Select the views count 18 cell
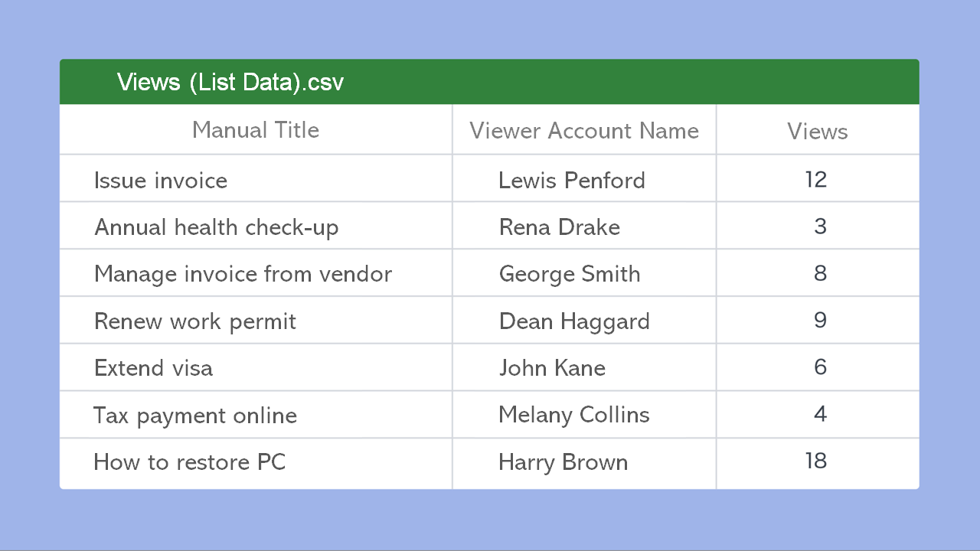This screenshot has width=980, height=551. click(x=816, y=461)
